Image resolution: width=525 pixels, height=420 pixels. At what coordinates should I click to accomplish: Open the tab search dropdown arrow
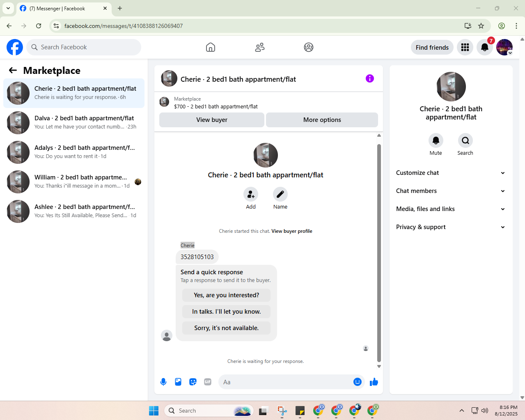8,8
